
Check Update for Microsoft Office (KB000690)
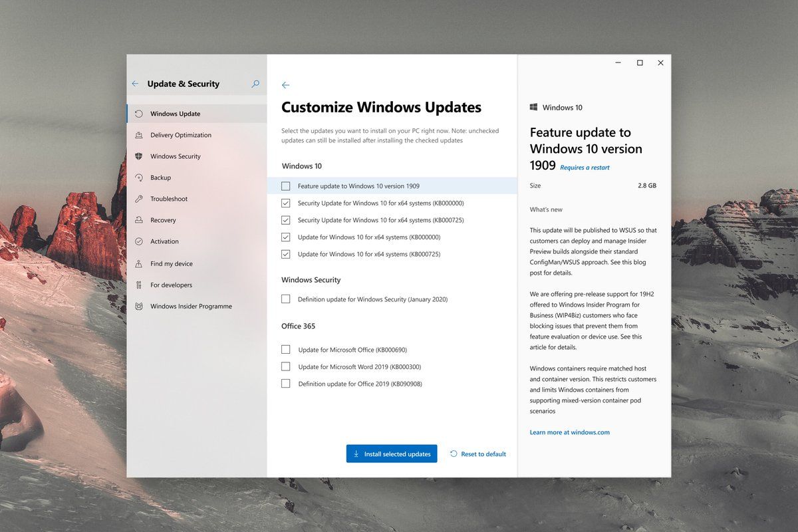click(286, 349)
